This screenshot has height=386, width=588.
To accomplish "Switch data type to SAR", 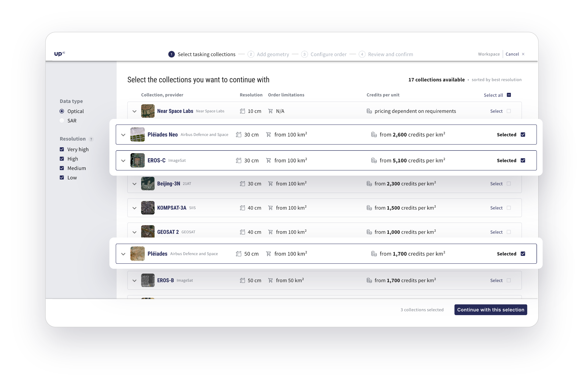I will click(62, 120).
